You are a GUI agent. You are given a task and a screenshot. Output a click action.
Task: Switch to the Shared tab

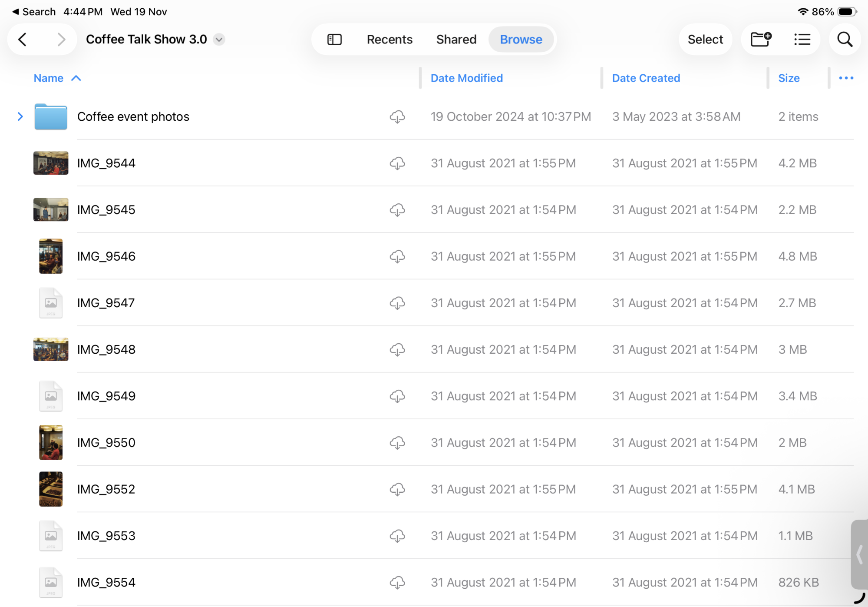456,40
